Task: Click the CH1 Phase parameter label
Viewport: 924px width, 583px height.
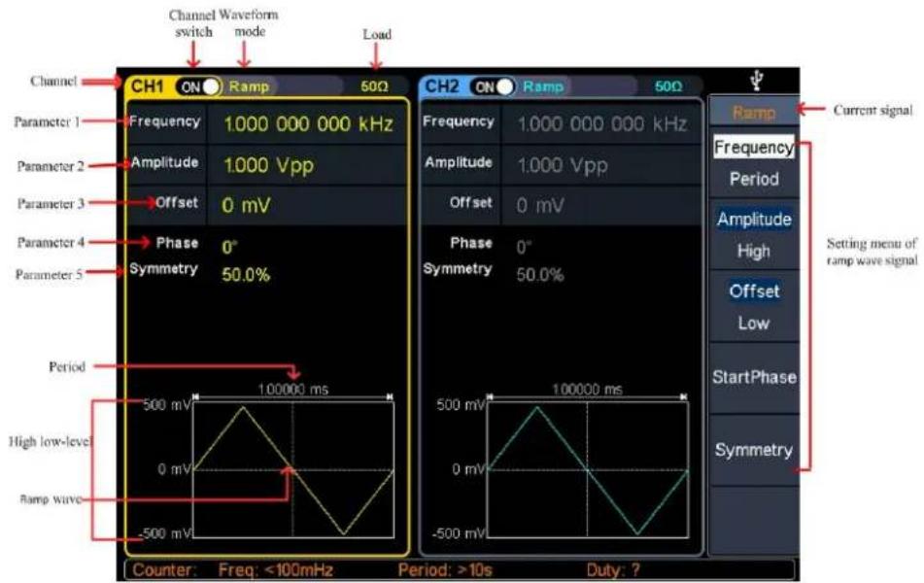Action: [177, 243]
